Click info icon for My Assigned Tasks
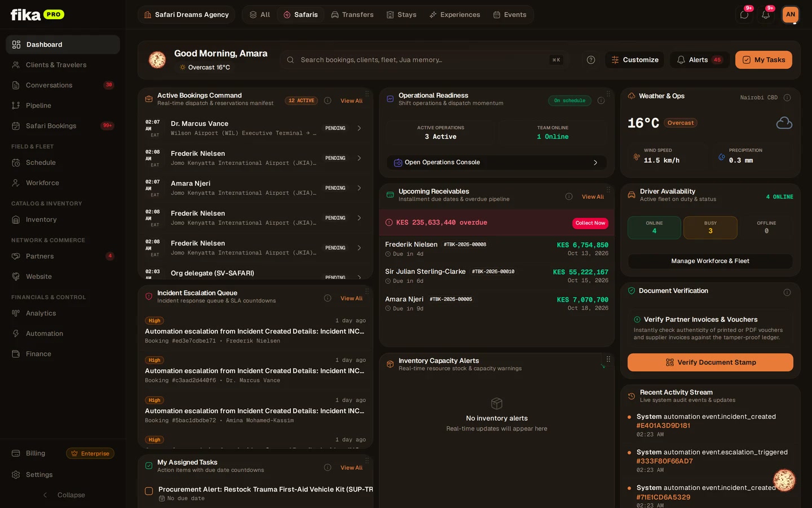The image size is (812, 508). [x=328, y=467]
